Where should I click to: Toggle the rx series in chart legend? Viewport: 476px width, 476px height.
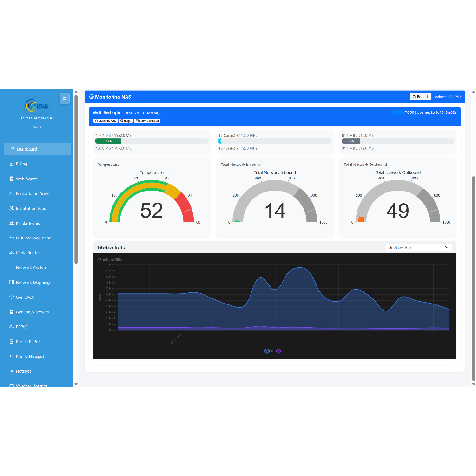[x=269, y=351]
